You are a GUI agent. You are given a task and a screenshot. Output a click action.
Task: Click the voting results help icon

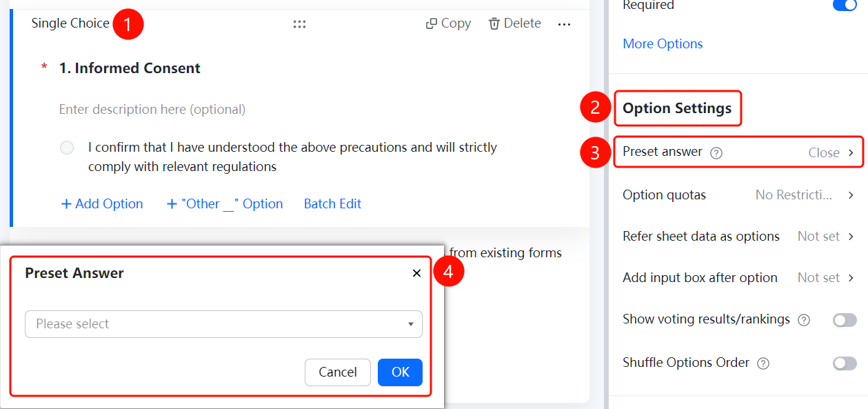[x=804, y=320]
